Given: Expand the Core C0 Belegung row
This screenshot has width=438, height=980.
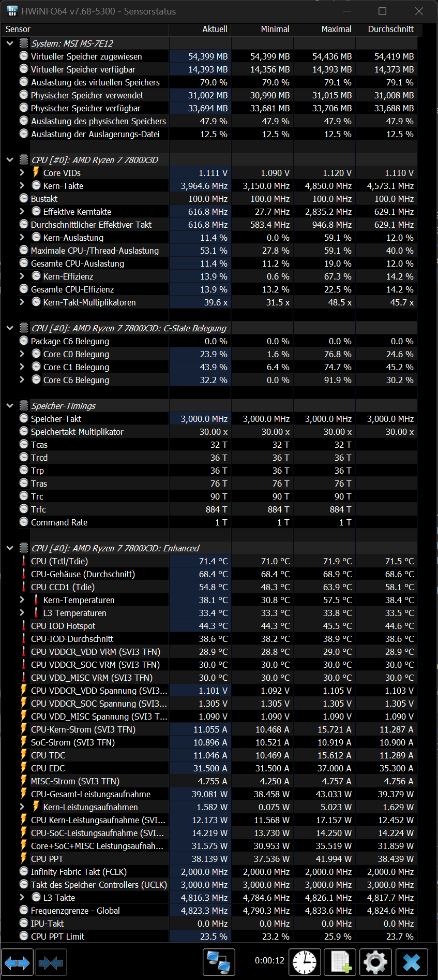Looking at the screenshot, I should point(22,354).
